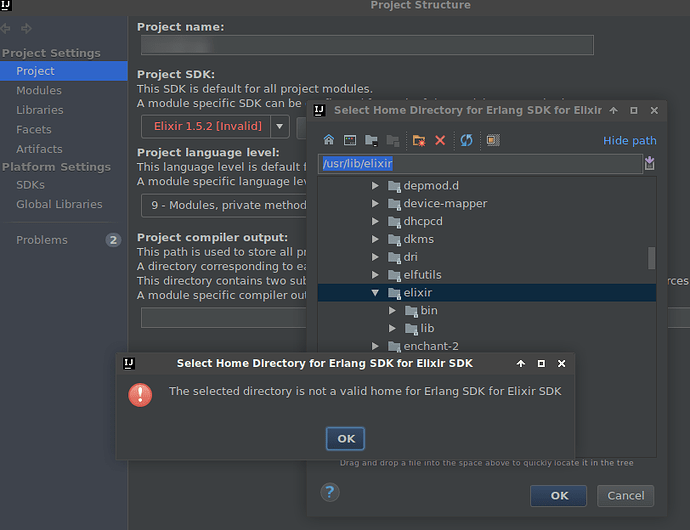This screenshot has width=690, height=530.
Task: Open Artifacts settings section
Action: (39, 149)
